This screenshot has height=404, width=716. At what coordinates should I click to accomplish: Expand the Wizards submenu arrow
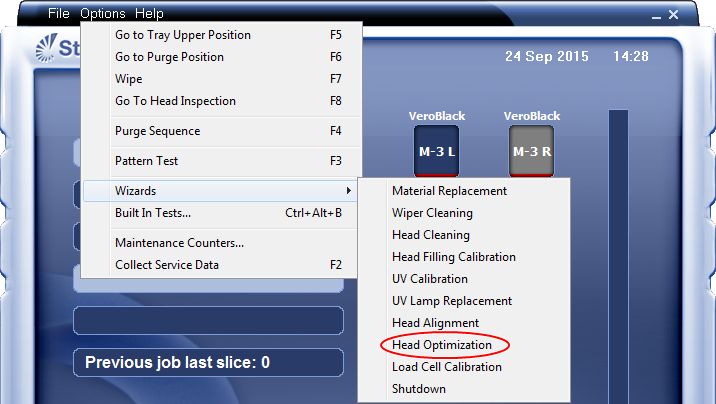(x=348, y=191)
